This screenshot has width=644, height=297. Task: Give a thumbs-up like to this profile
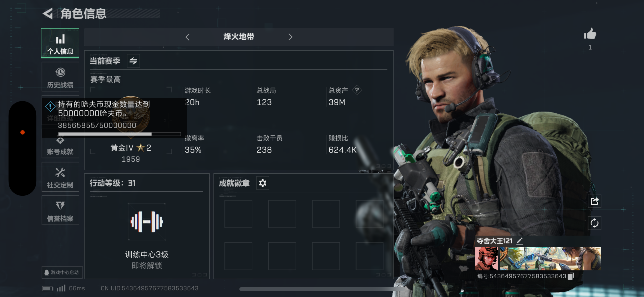click(590, 34)
